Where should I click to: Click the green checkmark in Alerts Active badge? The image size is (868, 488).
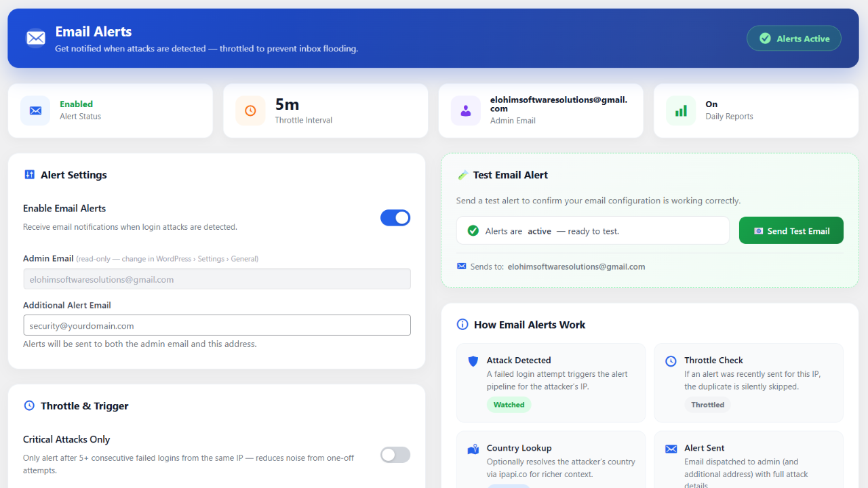tap(765, 39)
